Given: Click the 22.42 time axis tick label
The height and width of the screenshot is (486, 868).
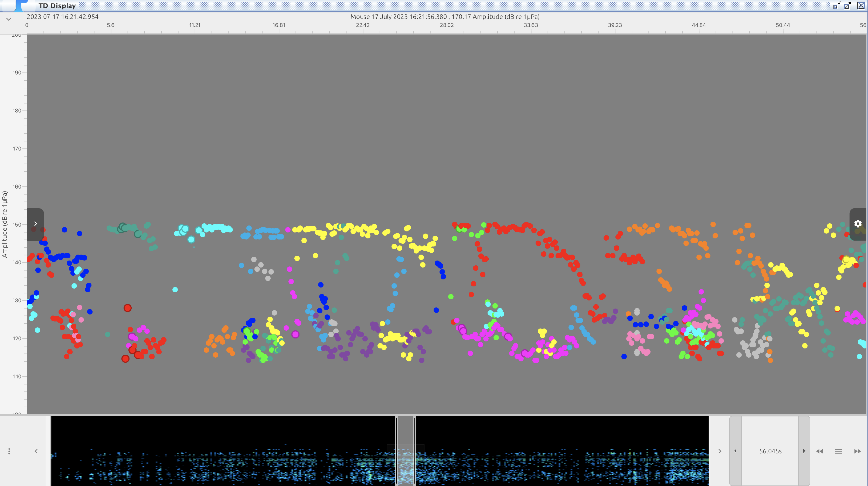Looking at the screenshot, I should 363,25.
